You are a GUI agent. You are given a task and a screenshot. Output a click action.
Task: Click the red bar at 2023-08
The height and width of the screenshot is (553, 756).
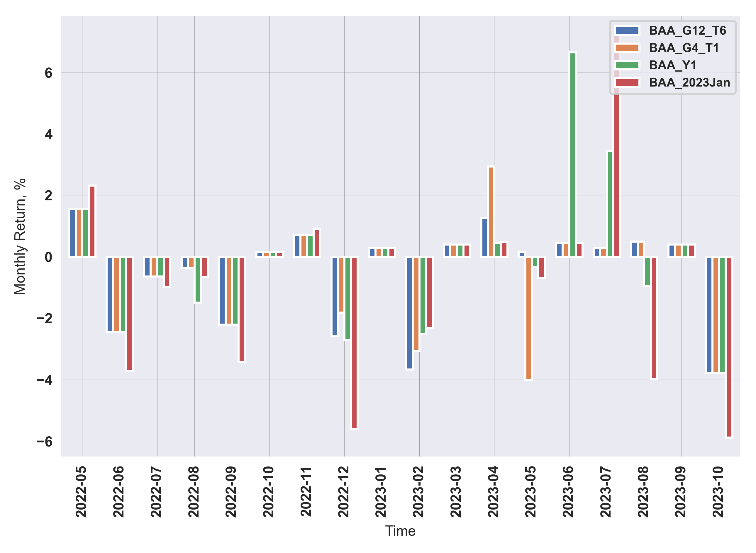pyautogui.click(x=654, y=317)
